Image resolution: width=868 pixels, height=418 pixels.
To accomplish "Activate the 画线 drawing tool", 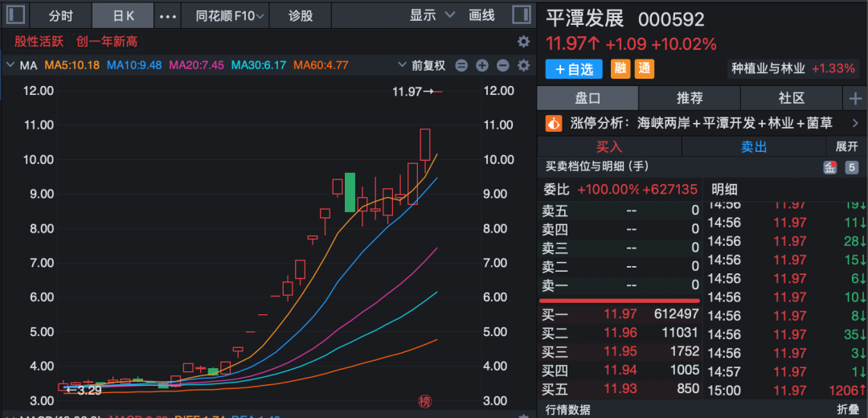I will coord(481,15).
